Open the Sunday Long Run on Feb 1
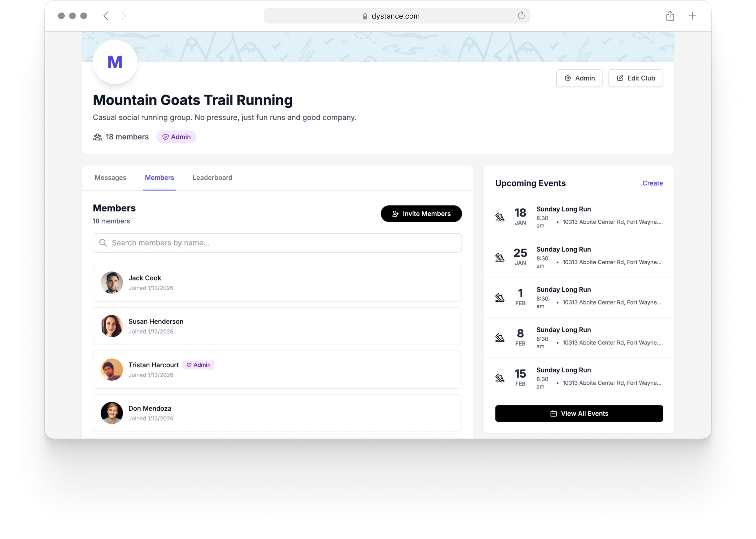This screenshot has width=756, height=539. (x=563, y=289)
